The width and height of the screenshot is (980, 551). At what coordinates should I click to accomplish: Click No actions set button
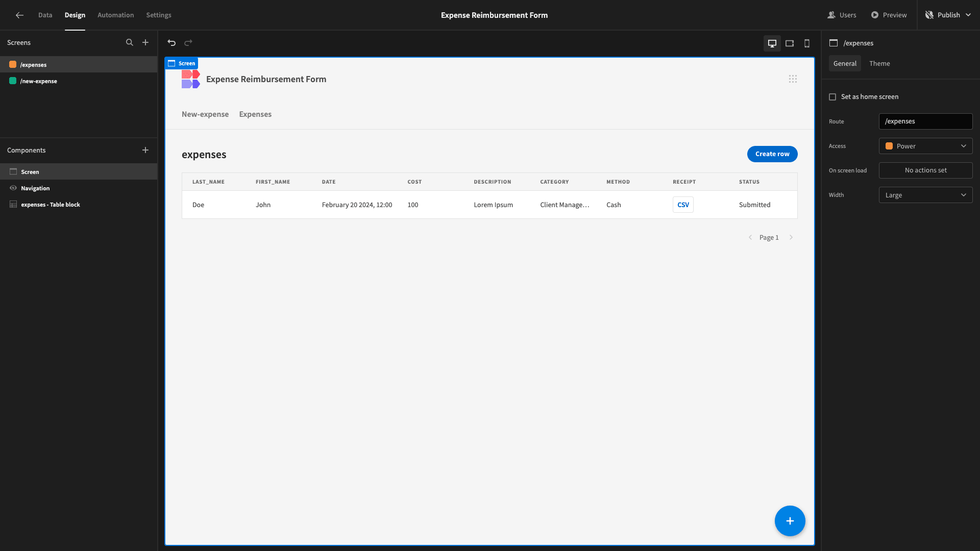click(x=925, y=170)
